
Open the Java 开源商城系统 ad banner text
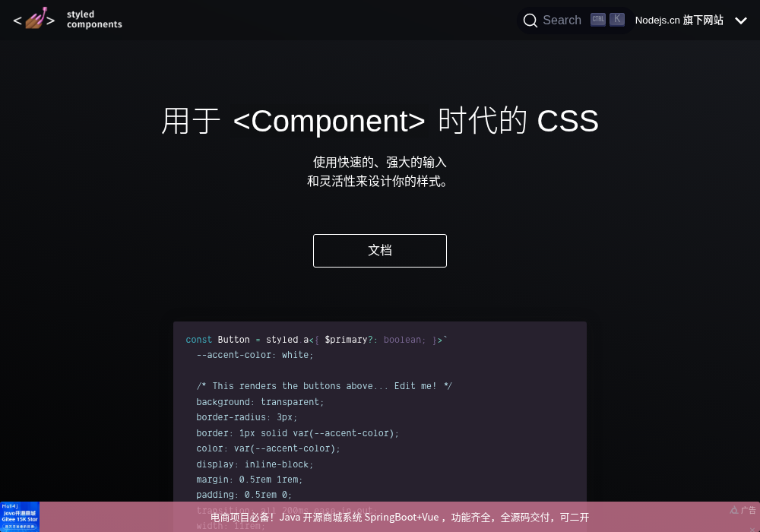(400, 518)
